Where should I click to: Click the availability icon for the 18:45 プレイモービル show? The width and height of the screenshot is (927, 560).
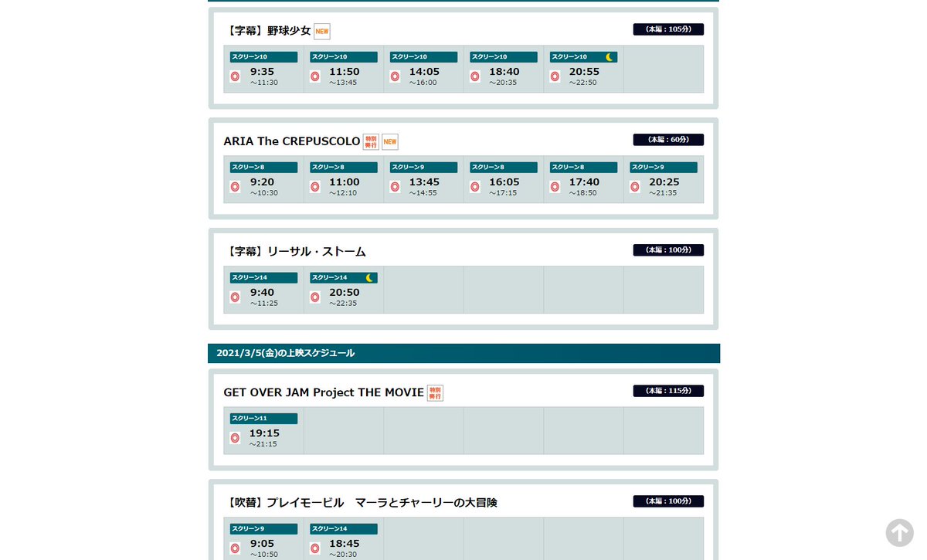[x=315, y=548]
